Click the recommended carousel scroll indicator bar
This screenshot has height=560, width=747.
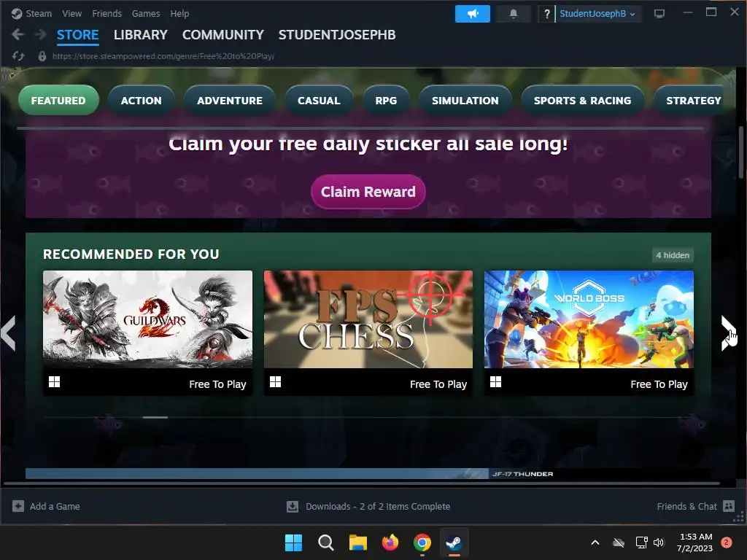click(155, 417)
